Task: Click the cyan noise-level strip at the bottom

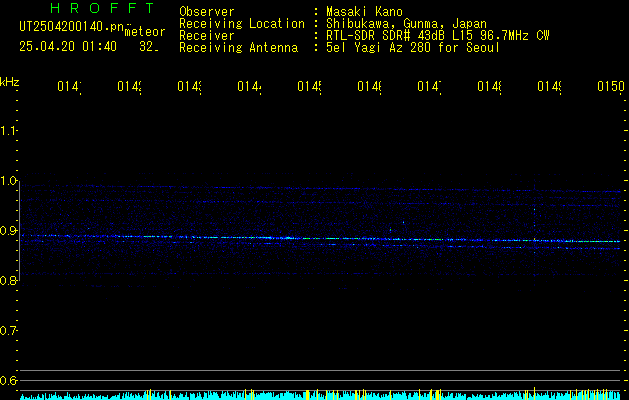Action: tap(320, 395)
